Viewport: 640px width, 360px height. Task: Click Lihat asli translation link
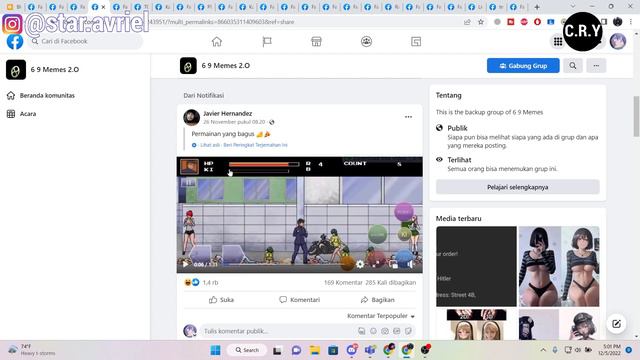[x=209, y=145]
